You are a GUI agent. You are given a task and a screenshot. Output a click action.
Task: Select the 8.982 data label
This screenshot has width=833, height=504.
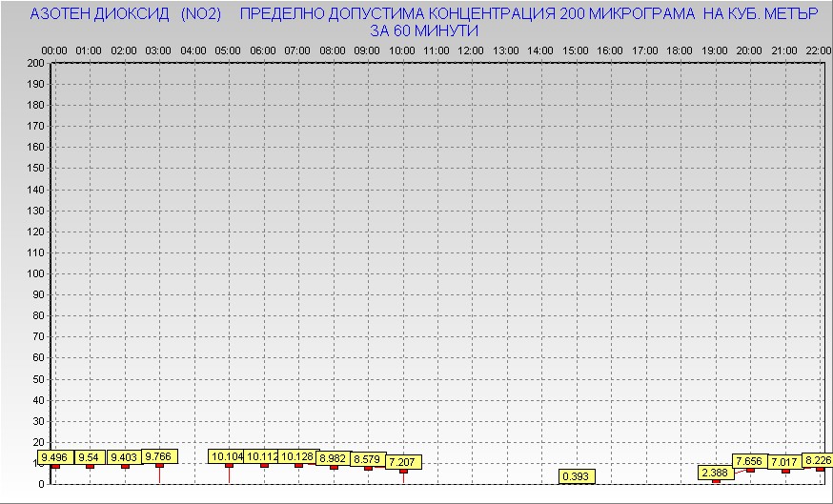click(x=333, y=457)
